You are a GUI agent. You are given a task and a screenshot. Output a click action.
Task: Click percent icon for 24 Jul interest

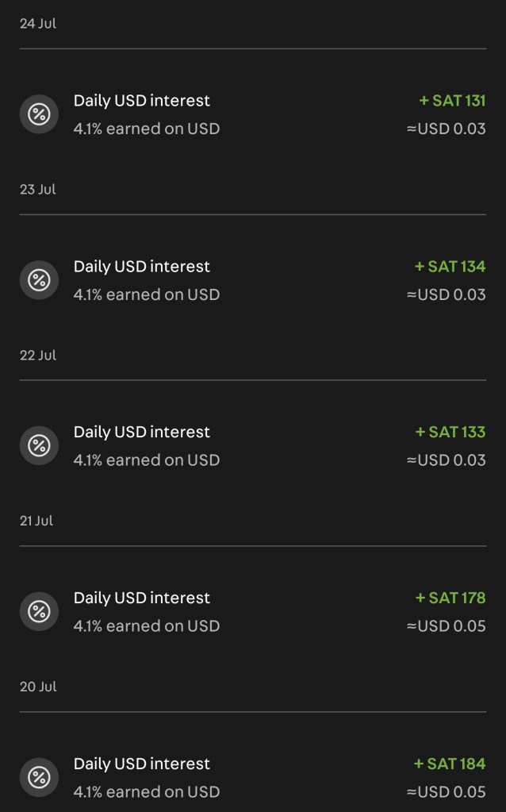(x=39, y=114)
